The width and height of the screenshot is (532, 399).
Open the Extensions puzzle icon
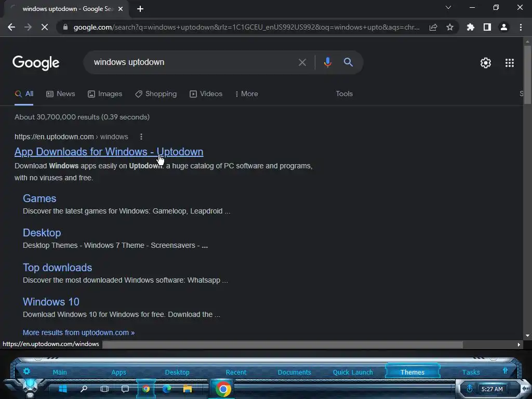tap(471, 27)
